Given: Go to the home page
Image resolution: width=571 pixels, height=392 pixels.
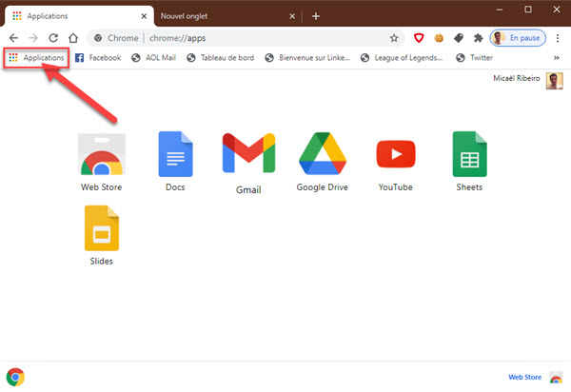Looking at the screenshot, I should 73,38.
